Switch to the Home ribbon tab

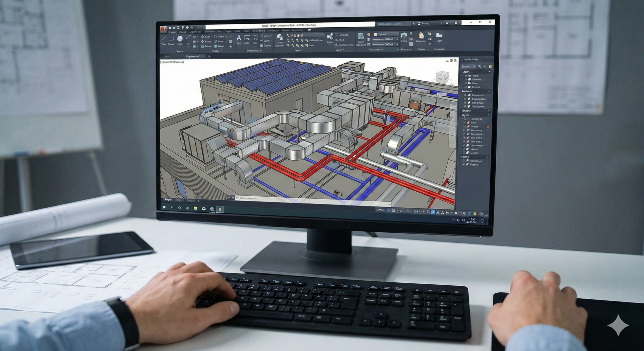pyautogui.click(x=173, y=32)
